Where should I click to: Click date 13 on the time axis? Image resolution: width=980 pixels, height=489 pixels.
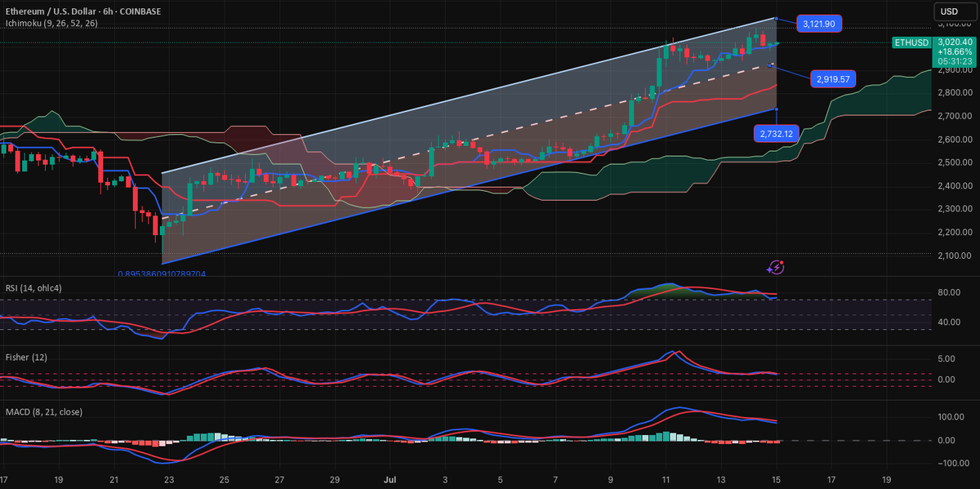pyautogui.click(x=721, y=479)
